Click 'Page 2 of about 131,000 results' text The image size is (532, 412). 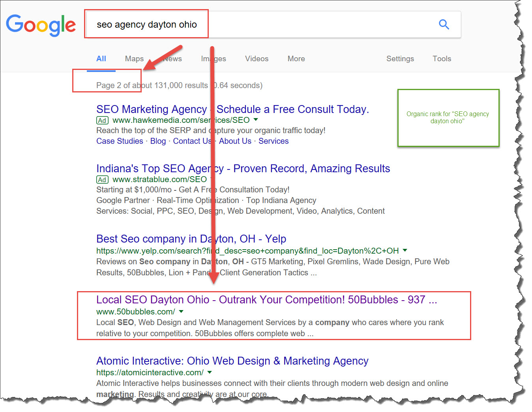[x=152, y=85]
